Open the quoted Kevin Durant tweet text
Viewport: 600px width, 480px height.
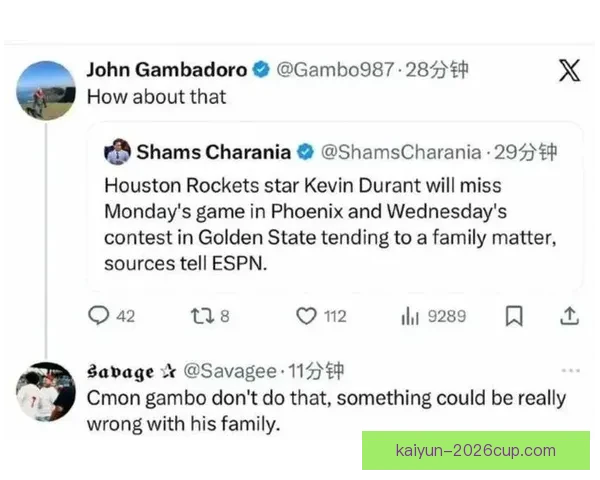click(330, 224)
